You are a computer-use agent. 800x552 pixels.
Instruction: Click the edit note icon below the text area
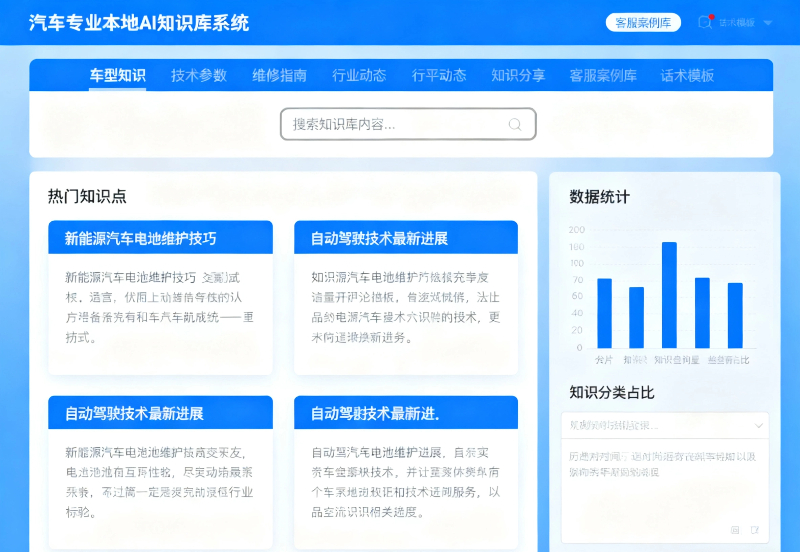point(755,530)
